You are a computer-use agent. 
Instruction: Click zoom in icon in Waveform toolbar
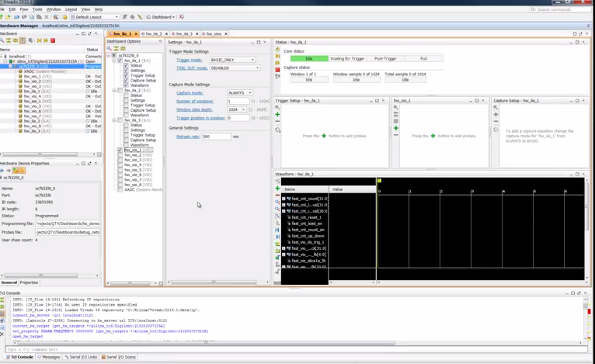[277, 202]
